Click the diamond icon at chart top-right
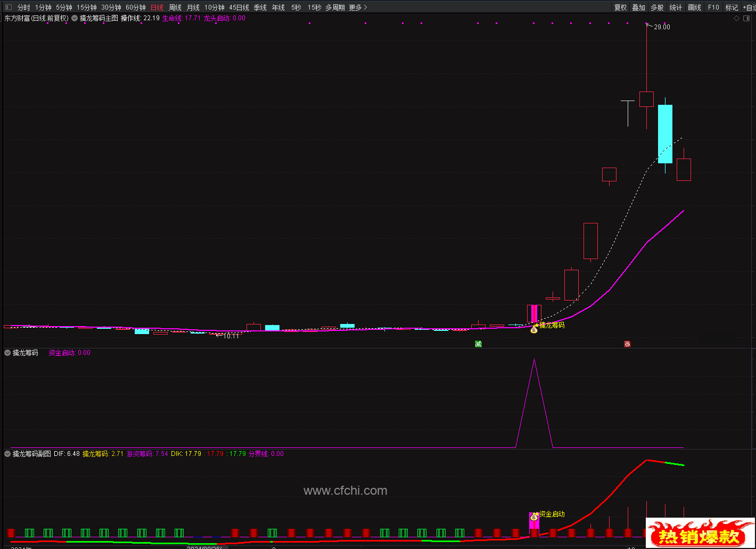The height and width of the screenshot is (549, 756). (736, 18)
